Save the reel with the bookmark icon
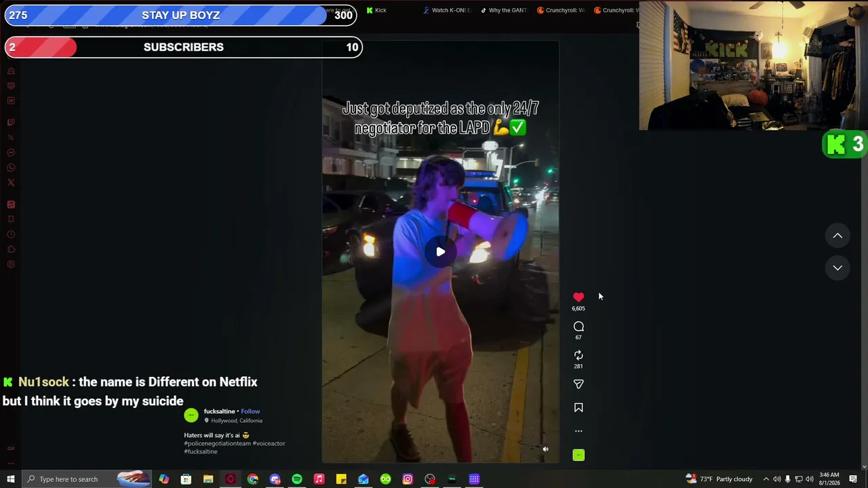This screenshot has width=868, height=488. coord(578,407)
